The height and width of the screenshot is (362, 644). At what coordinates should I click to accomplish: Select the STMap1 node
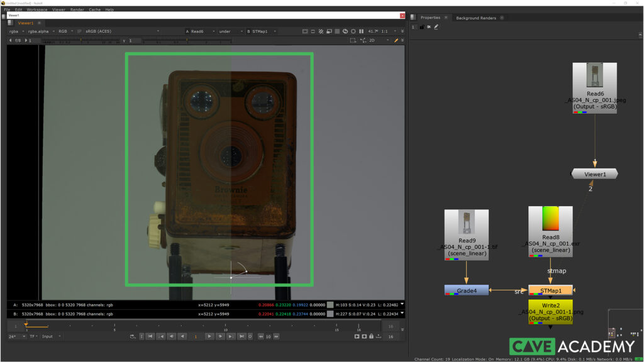(550, 290)
